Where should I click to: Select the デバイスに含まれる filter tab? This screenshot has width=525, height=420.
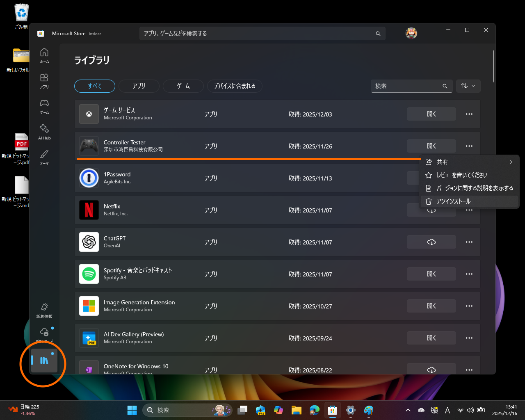(235, 86)
